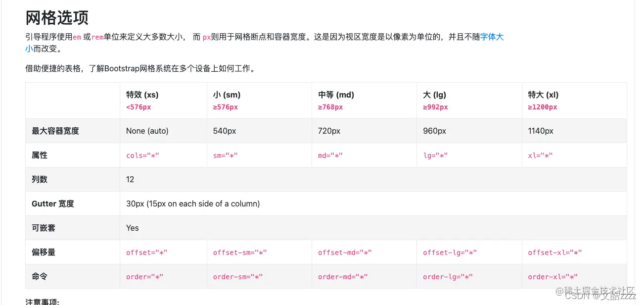Select the 中等 (md) column header
The height and width of the screenshot is (305, 644).
point(364,101)
